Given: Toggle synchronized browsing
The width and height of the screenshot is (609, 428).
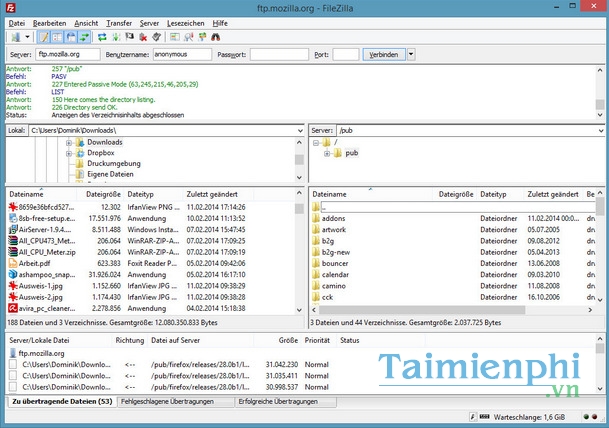Looking at the screenshot, I should click(202, 37).
